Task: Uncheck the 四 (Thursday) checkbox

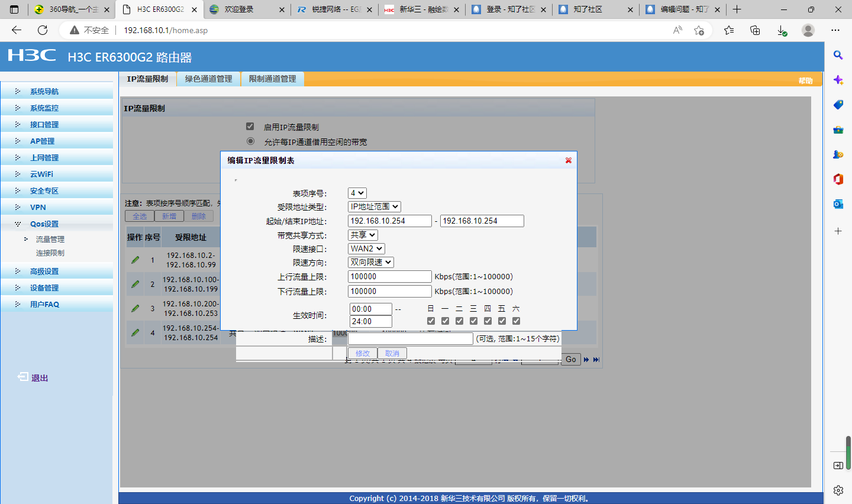Action: [488, 321]
